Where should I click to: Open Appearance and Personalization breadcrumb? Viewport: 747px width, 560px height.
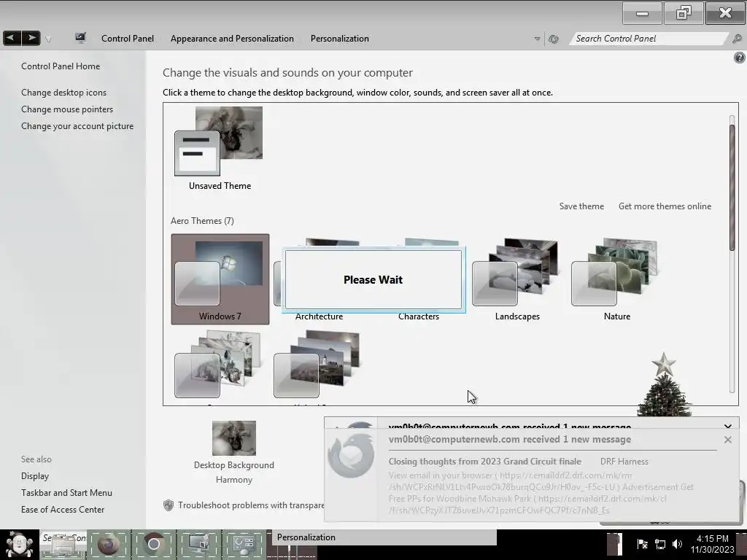pos(232,39)
